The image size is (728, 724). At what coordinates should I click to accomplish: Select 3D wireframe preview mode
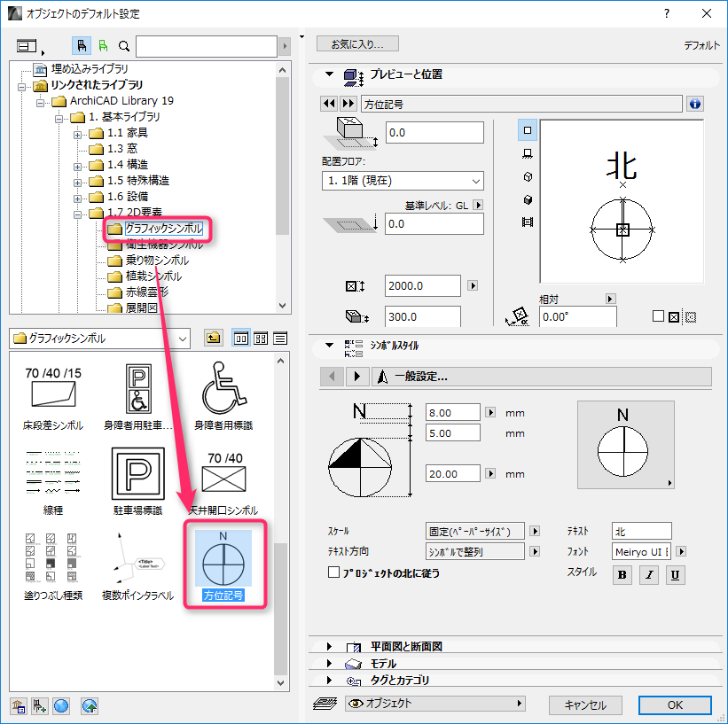tap(528, 177)
